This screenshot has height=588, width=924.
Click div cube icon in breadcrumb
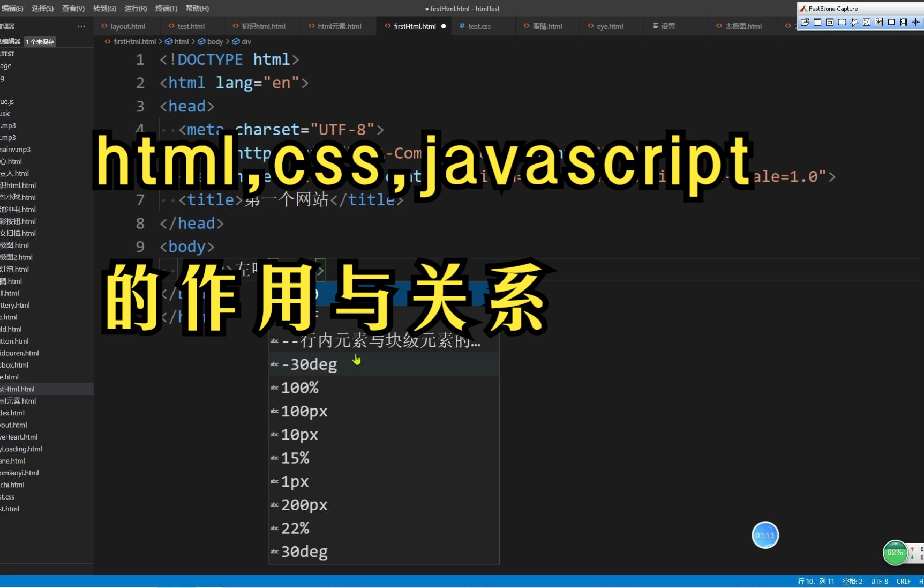(236, 41)
